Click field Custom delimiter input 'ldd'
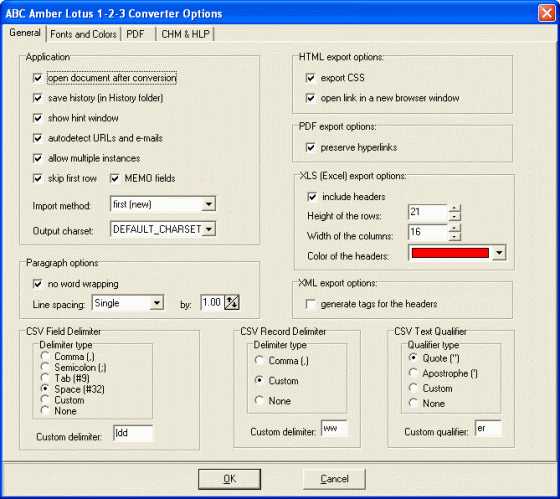This screenshot has height=499, width=560. (x=133, y=433)
